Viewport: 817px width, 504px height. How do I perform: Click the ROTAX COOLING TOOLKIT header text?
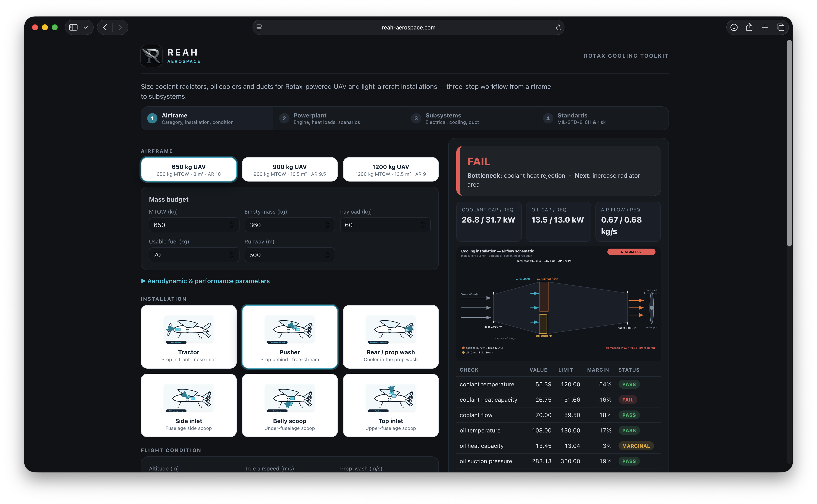[626, 56]
